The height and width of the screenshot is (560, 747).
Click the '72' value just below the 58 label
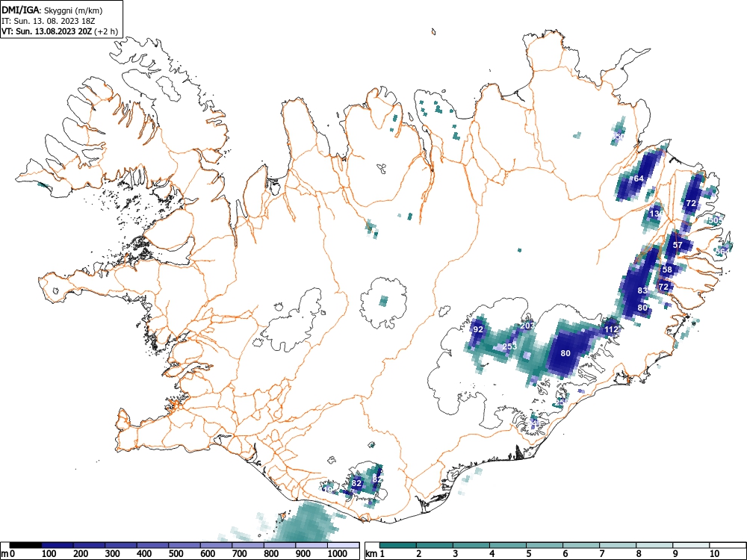[x=663, y=287]
